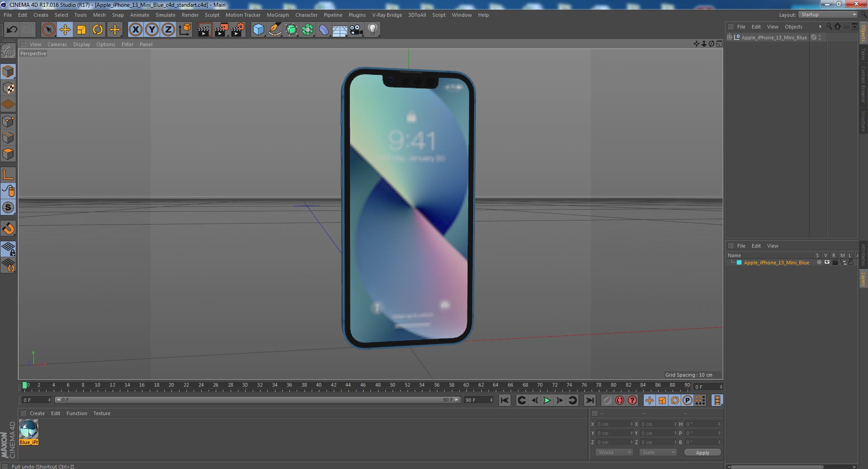Toggle the coordinate system icon
Screen dimensions: 868x469
click(185, 30)
